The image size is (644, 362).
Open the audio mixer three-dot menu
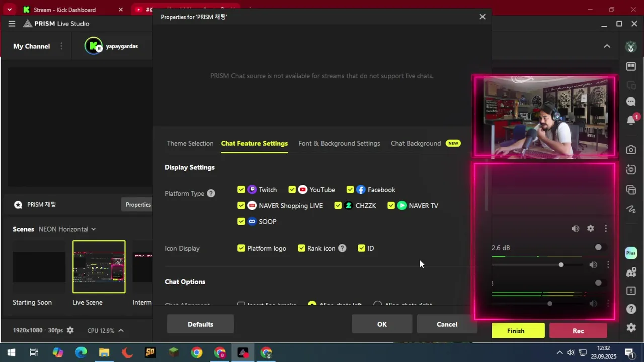[606, 228]
